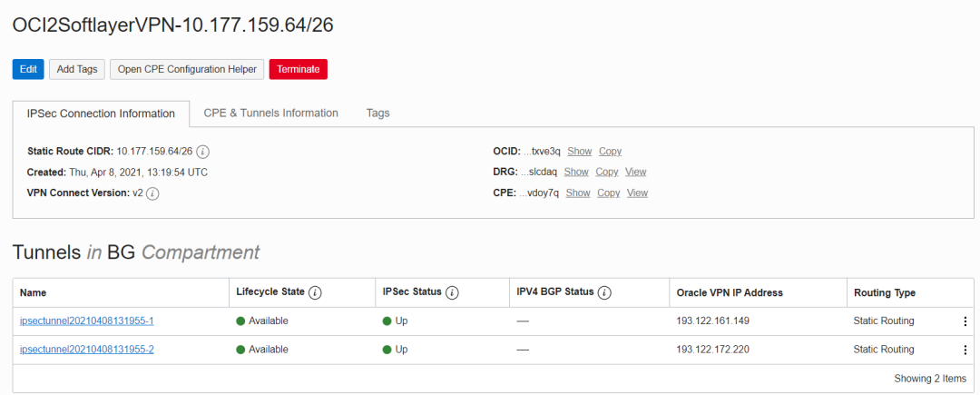Switch to the Tags tab
The height and width of the screenshot is (395, 980).
click(x=378, y=114)
